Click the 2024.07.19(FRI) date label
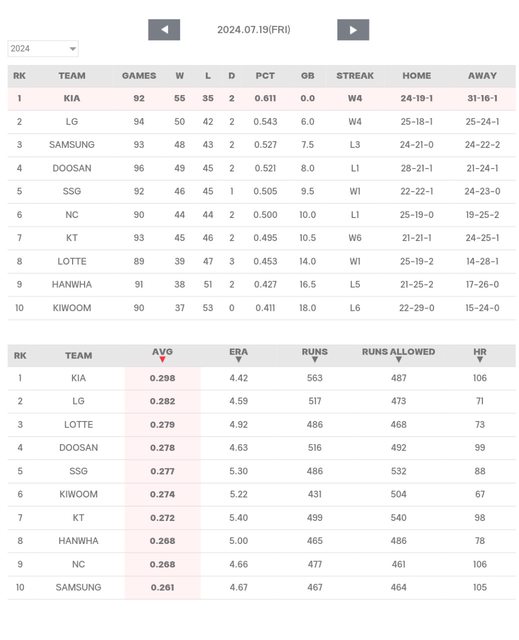The height and width of the screenshot is (640, 519). [254, 30]
